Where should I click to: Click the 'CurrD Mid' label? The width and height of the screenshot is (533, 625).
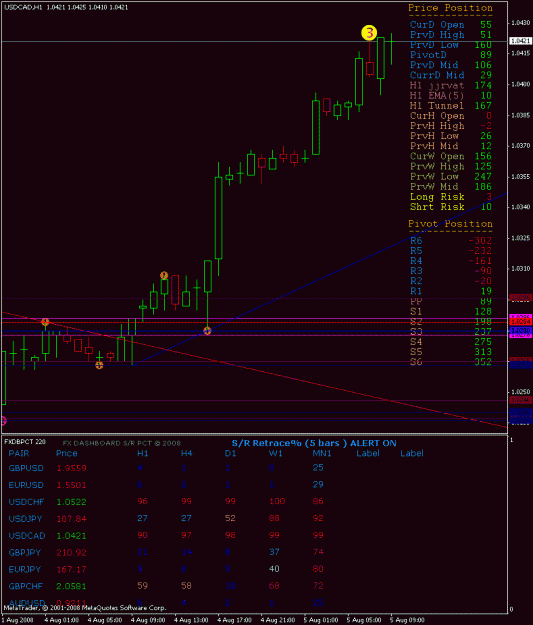coord(437,75)
